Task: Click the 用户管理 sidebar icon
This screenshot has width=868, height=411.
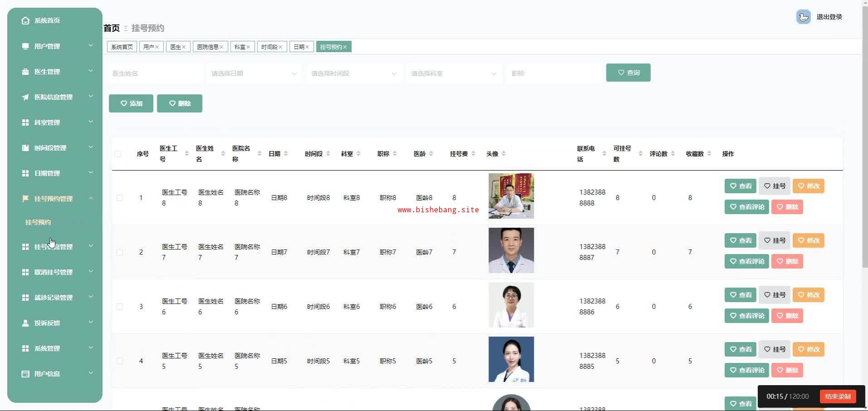Action: point(25,46)
